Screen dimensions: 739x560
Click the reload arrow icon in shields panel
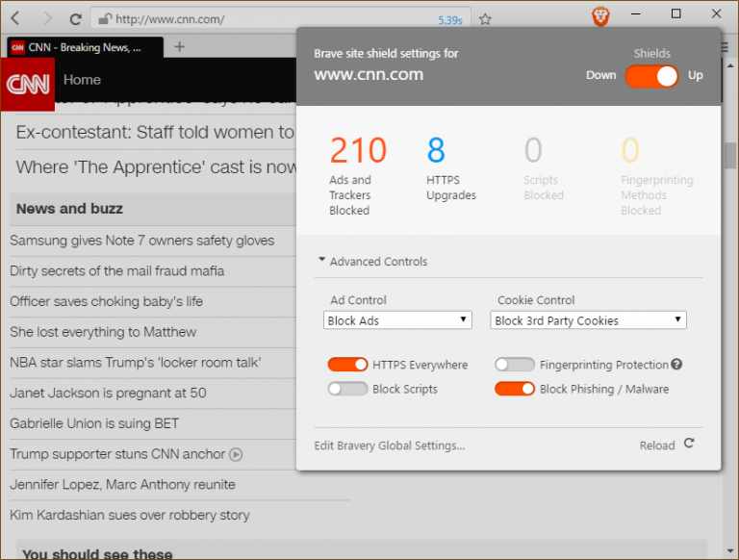(x=689, y=444)
